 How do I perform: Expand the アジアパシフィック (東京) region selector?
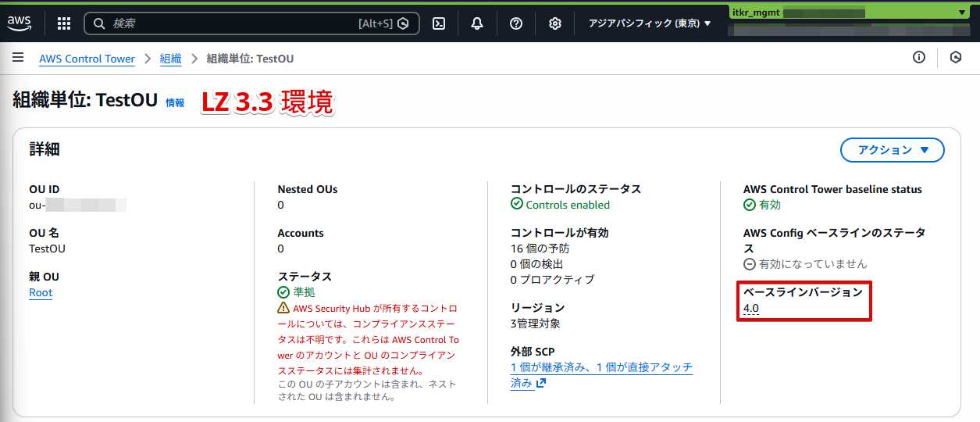pyautogui.click(x=650, y=23)
